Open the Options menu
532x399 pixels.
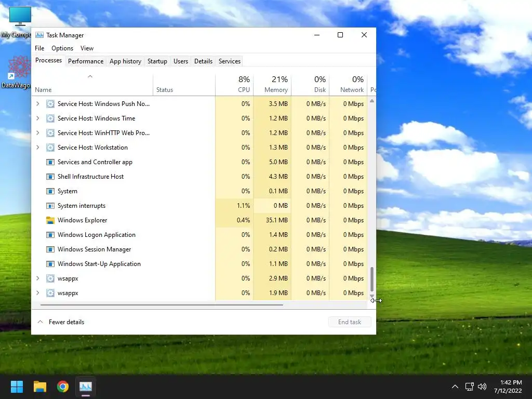coord(62,48)
